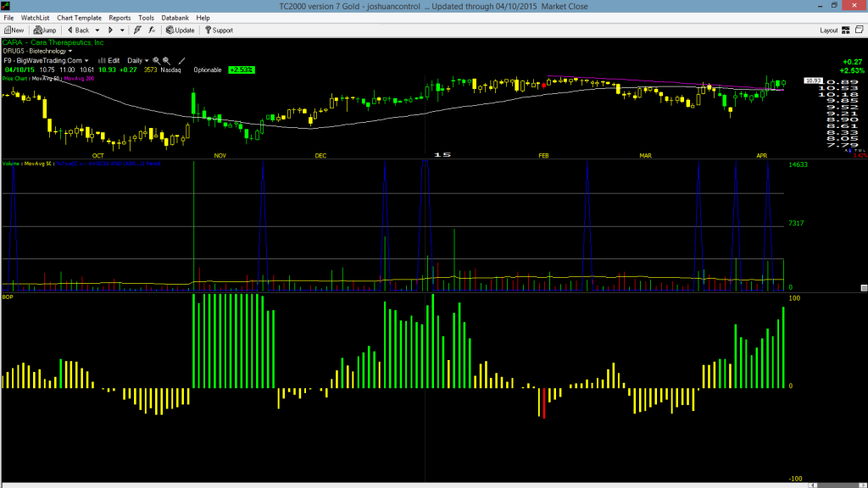The image size is (868, 488).
Task: Open the Chart Template menu
Action: (x=79, y=18)
